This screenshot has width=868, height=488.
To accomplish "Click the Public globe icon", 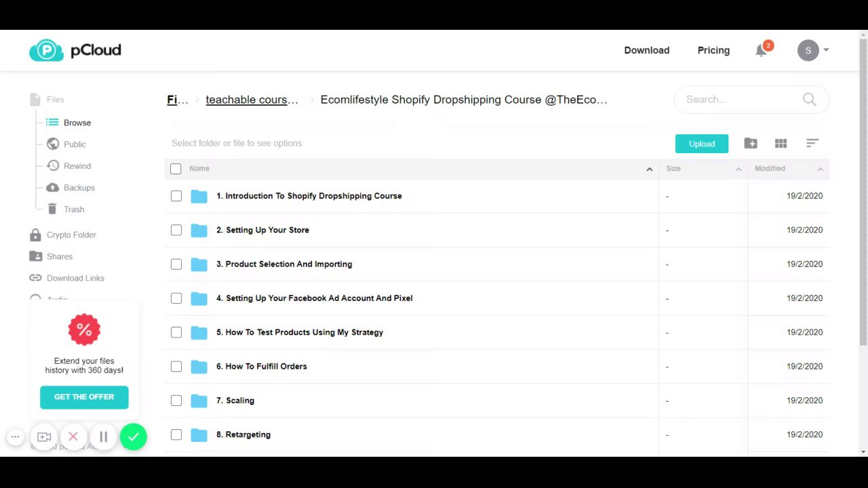I will coord(52,144).
